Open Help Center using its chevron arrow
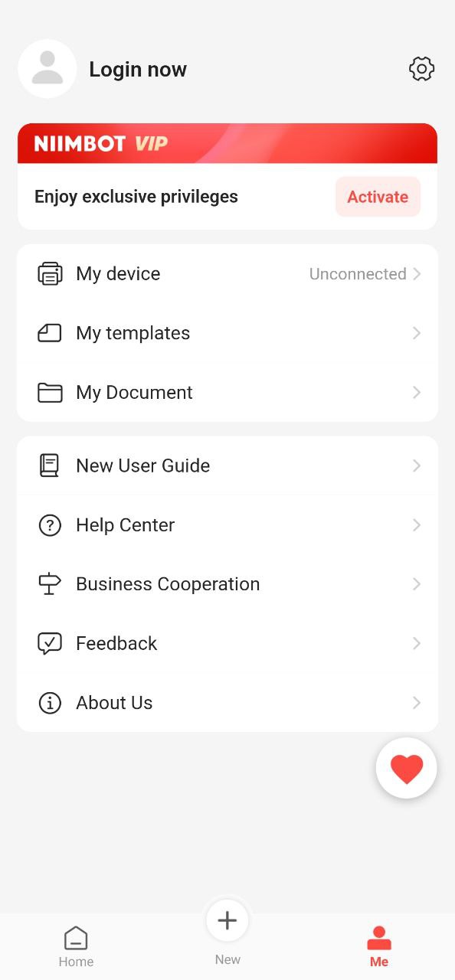 click(x=417, y=525)
